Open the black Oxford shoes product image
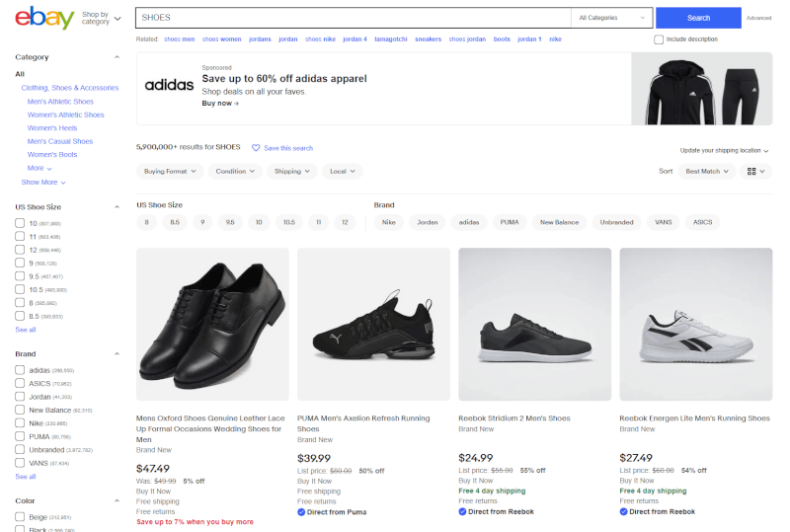 [212, 324]
